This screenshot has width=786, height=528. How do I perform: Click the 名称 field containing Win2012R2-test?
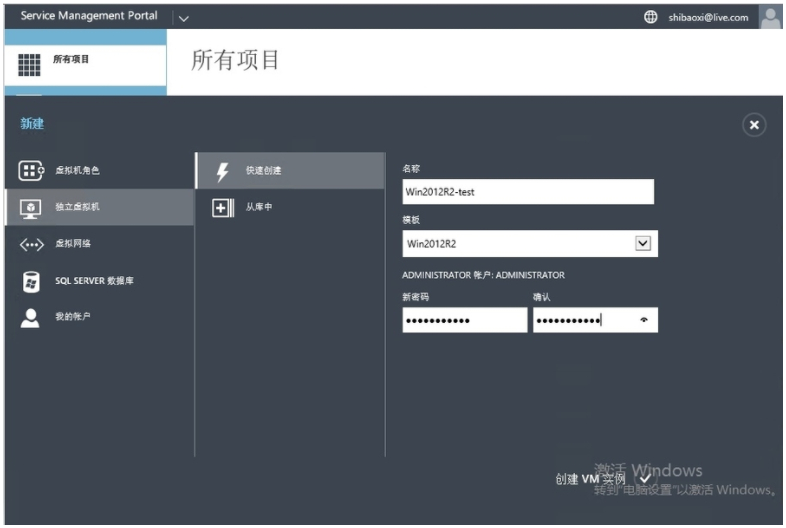(x=528, y=192)
